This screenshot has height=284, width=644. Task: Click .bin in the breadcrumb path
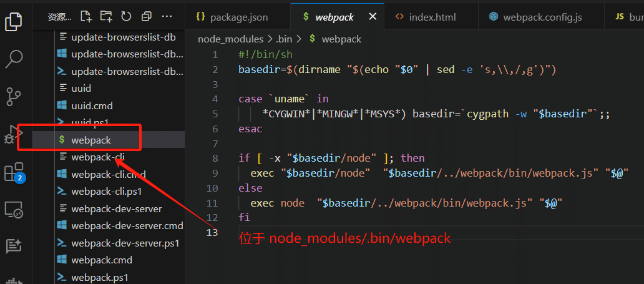[x=285, y=39]
